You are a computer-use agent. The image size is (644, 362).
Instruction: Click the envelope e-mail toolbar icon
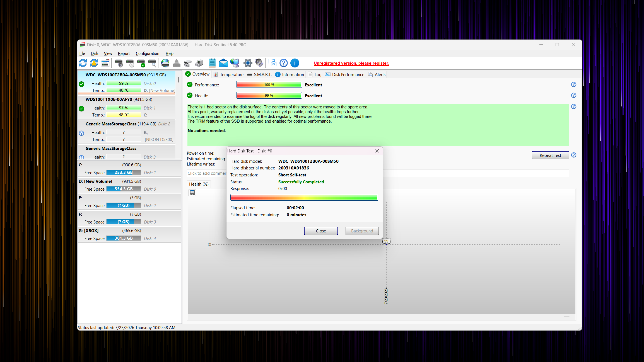pos(223,63)
